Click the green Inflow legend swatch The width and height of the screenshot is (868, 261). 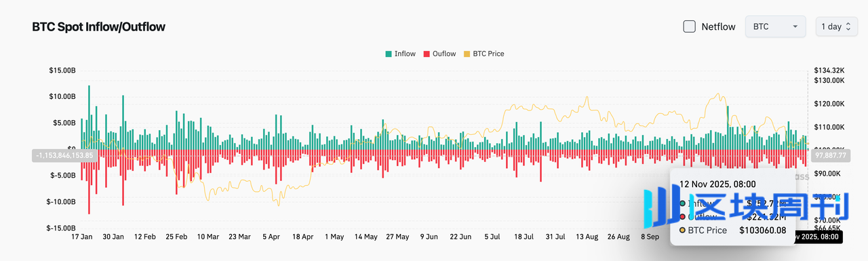(388, 54)
